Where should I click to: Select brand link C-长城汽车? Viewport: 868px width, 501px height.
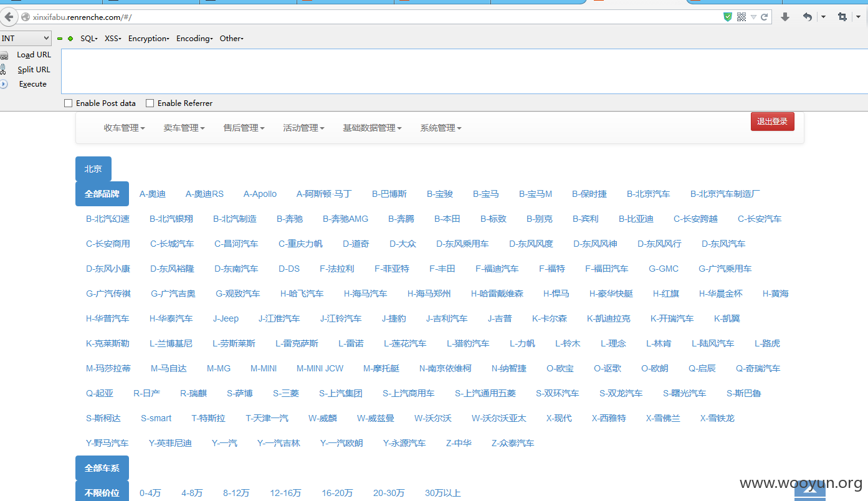tap(172, 244)
